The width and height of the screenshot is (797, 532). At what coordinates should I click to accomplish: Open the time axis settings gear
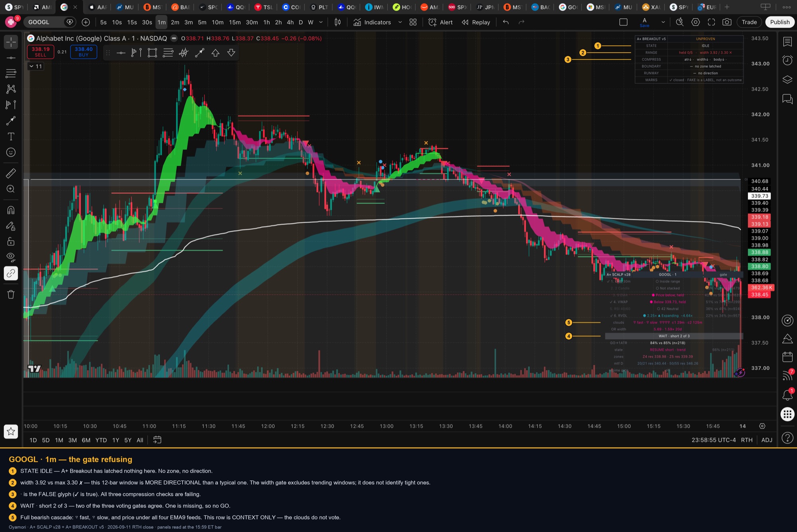[x=762, y=426]
